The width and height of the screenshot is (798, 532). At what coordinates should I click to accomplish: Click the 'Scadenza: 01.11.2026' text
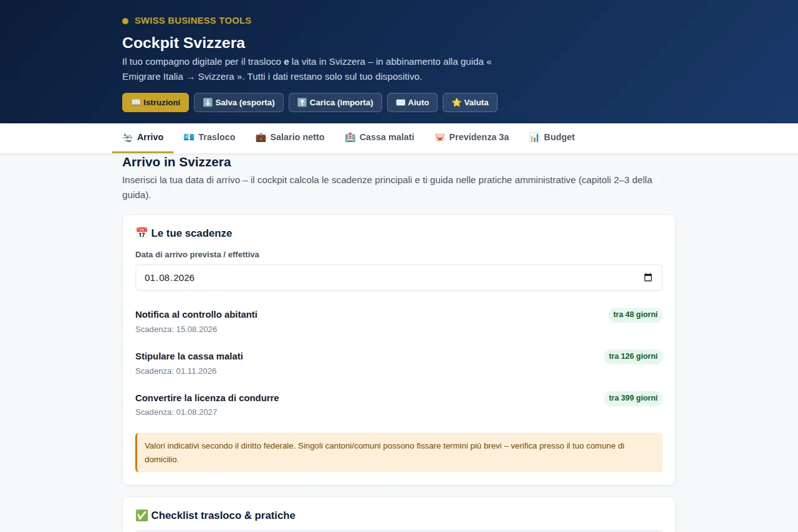pos(176,371)
